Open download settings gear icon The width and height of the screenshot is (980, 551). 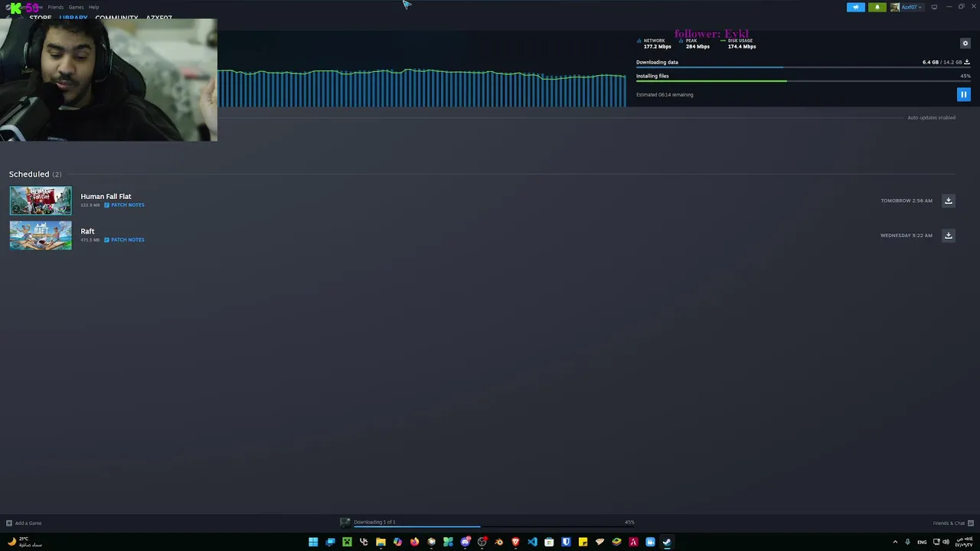point(965,44)
